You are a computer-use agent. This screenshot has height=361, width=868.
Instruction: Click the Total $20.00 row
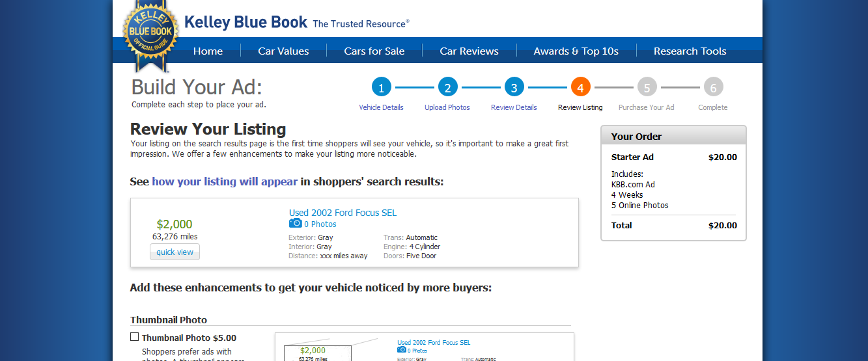[x=674, y=225]
